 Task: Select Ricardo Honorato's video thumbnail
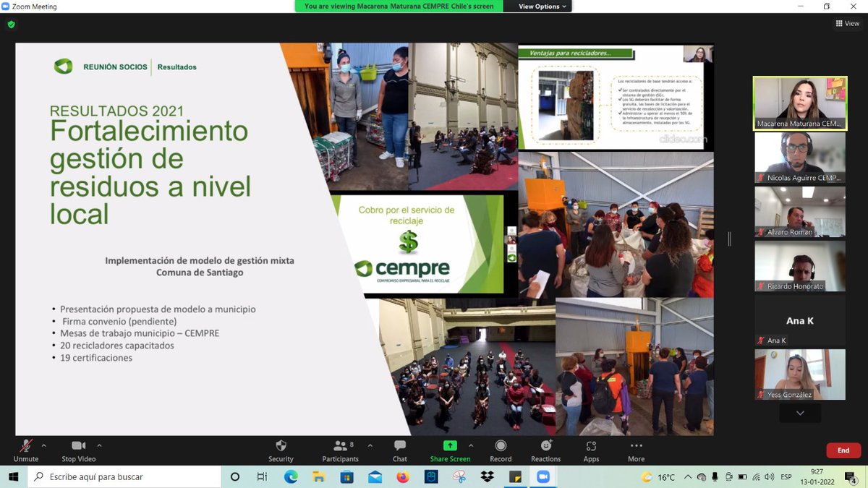click(800, 266)
